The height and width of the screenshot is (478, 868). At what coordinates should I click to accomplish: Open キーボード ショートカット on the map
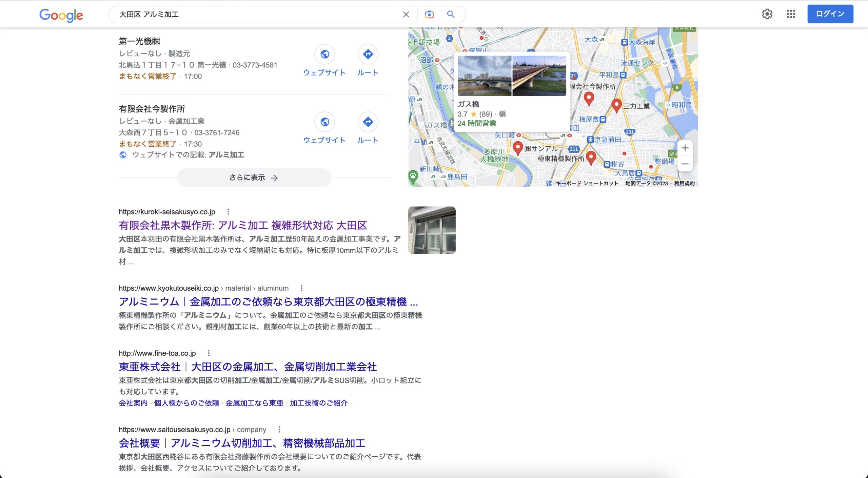(x=587, y=183)
